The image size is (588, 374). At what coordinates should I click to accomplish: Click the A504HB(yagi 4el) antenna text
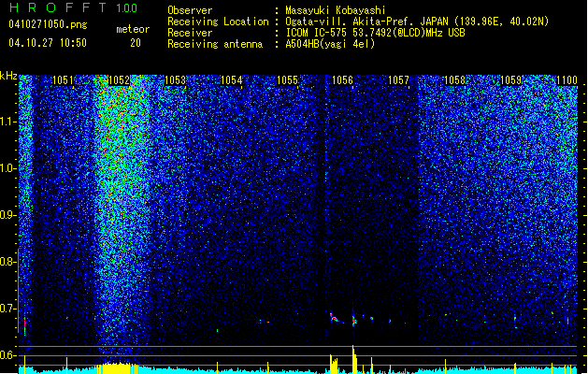coord(330,44)
